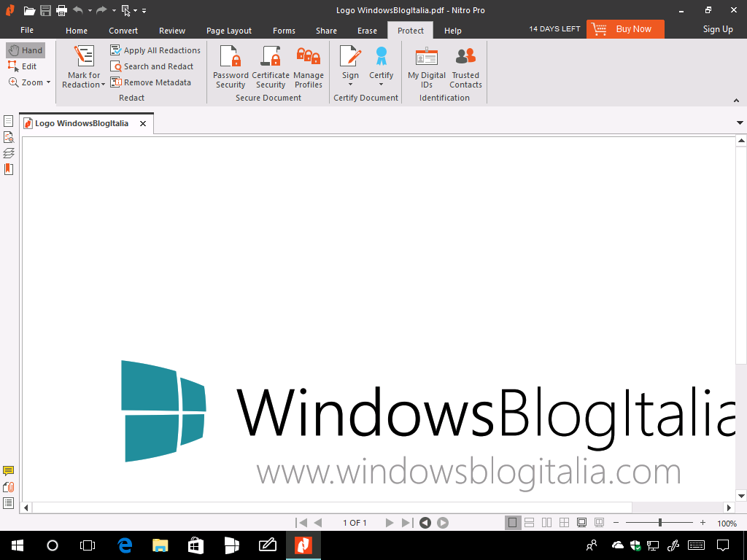Switch to the Home ribbon tab

click(77, 31)
